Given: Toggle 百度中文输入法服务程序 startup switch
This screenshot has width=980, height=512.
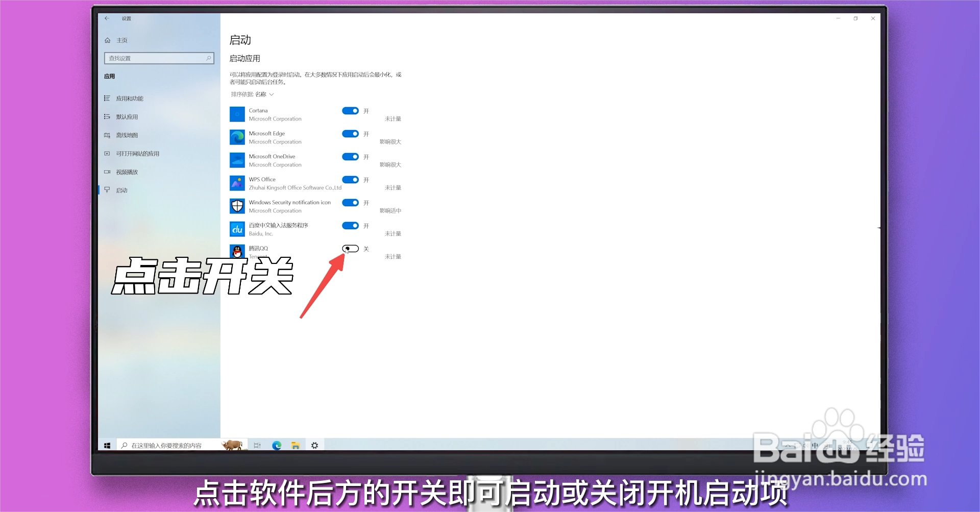Looking at the screenshot, I should coord(351,226).
